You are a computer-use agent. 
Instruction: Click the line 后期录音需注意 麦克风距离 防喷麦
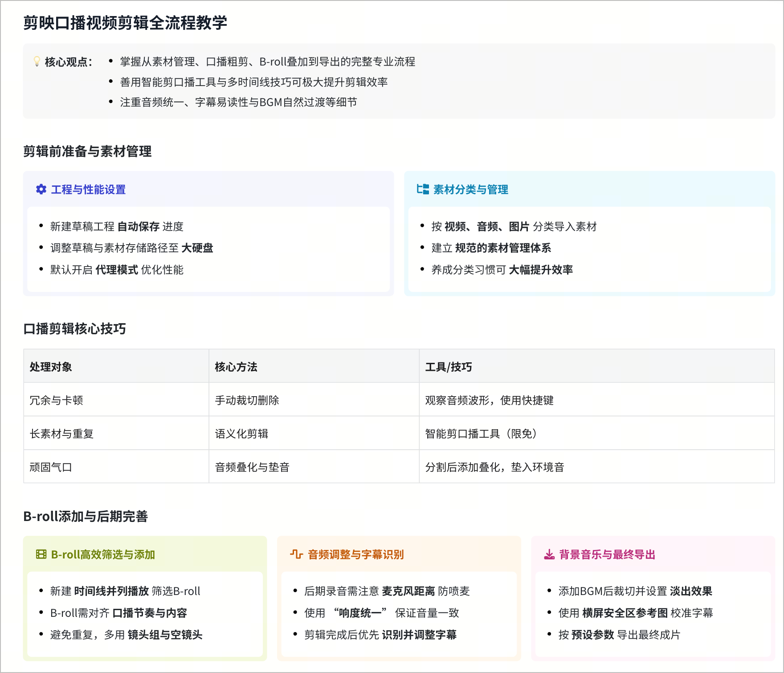click(x=387, y=591)
